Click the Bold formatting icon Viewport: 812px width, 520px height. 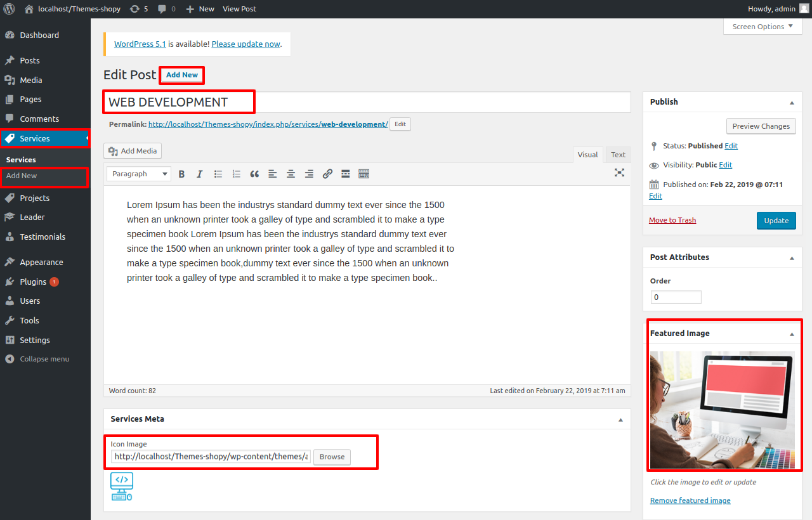pyautogui.click(x=181, y=174)
